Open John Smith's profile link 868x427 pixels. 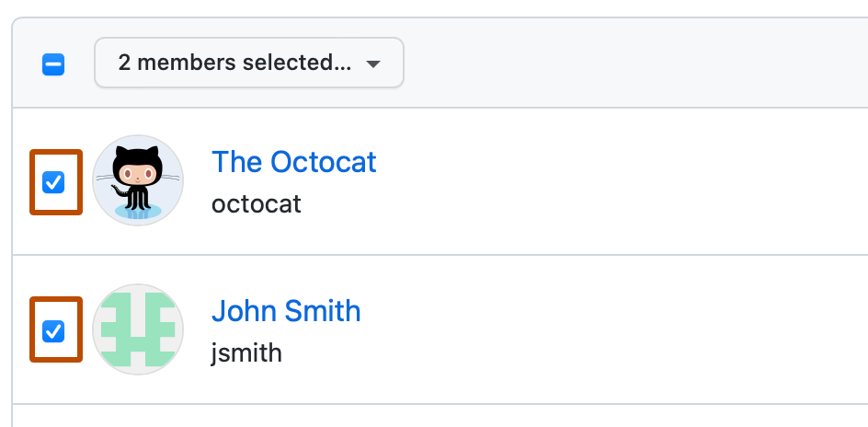click(x=286, y=310)
